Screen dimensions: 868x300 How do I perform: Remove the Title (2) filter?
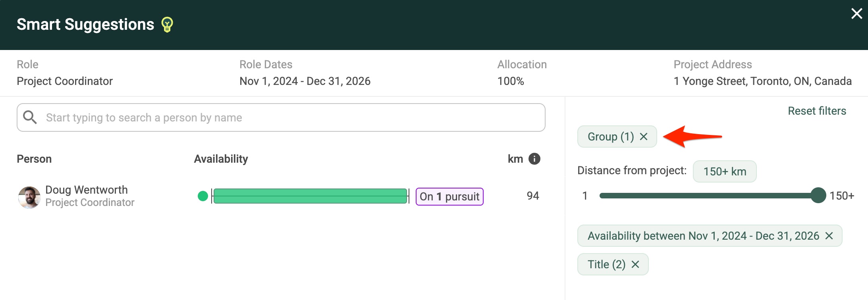pos(635,264)
